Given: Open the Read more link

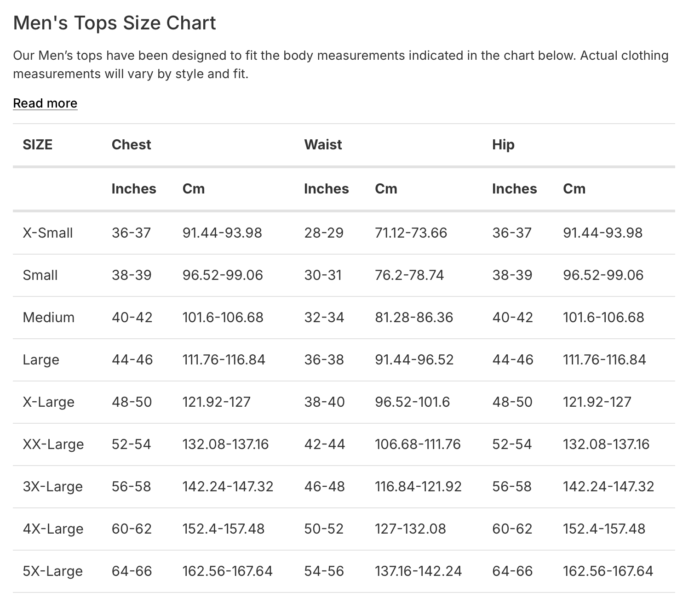Looking at the screenshot, I should pyautogui.click(x=45, y=103).
